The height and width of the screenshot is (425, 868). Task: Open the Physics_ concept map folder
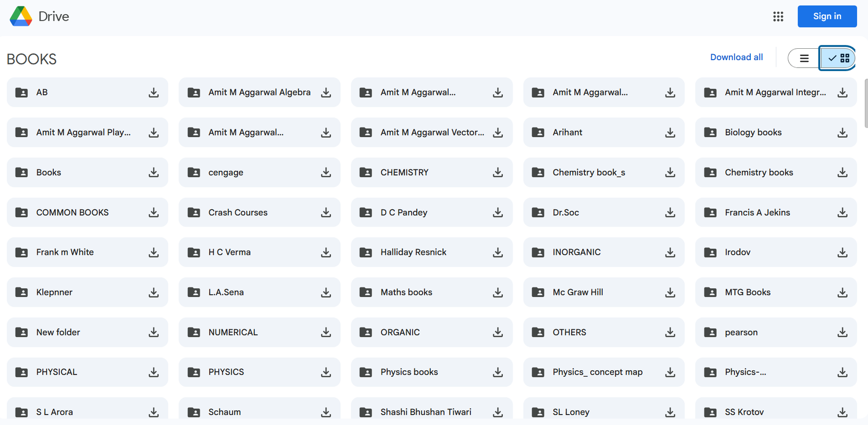point(597,372)
